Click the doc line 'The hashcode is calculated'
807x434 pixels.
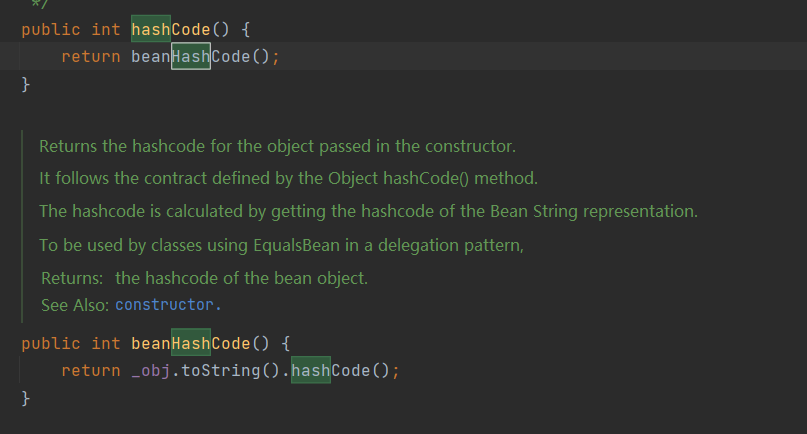(x=368, y=212)
